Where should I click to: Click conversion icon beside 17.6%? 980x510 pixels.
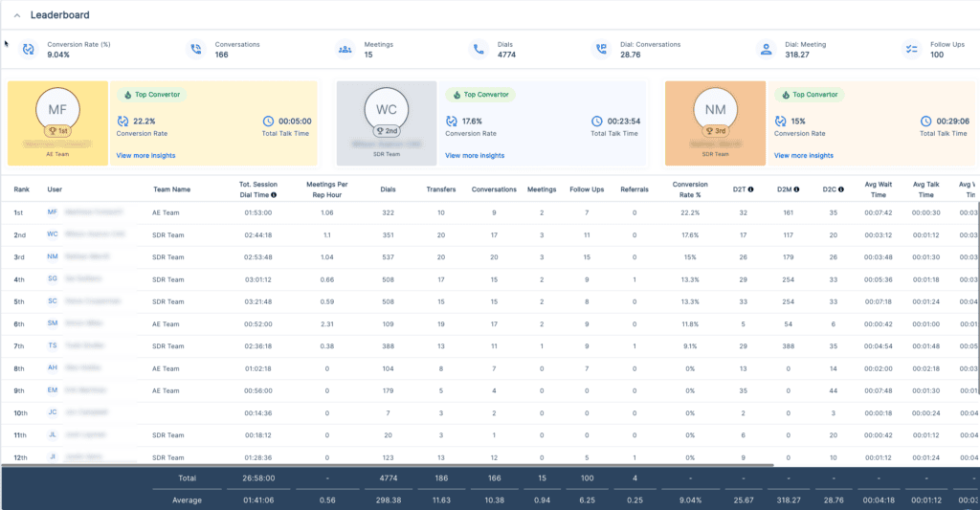point(452,122)
